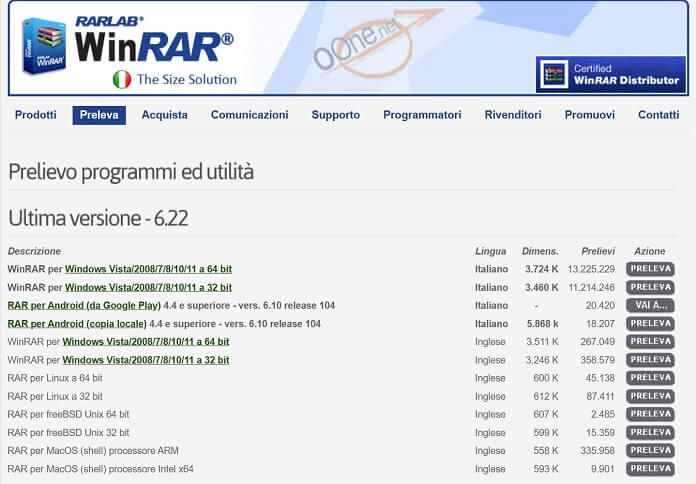Click the size value 3.724 K
The image size is (696, 484).
coord(542,269)
